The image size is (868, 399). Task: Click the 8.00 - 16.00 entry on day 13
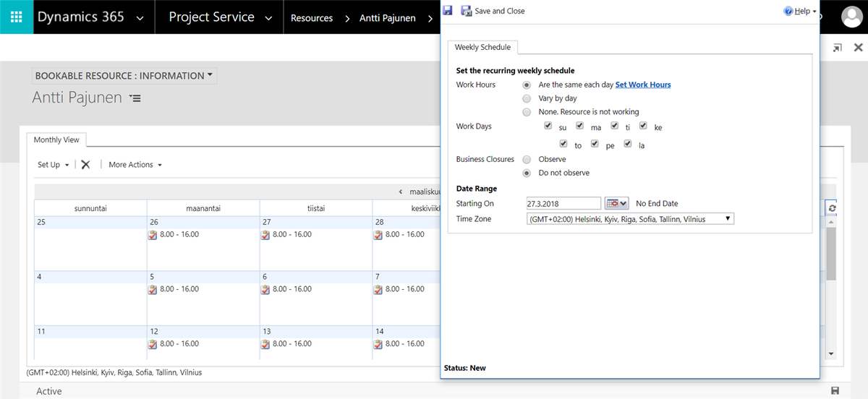(292, 344)
